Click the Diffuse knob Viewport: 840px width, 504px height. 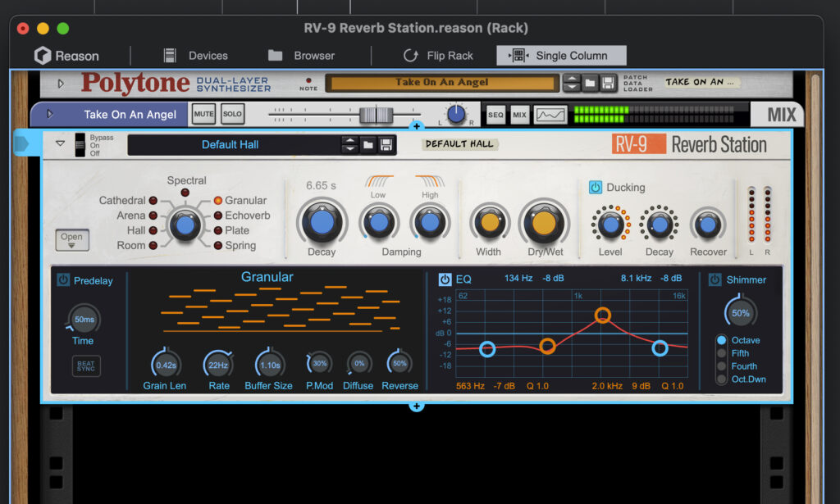pyautogui.click(x=359, y=364)
